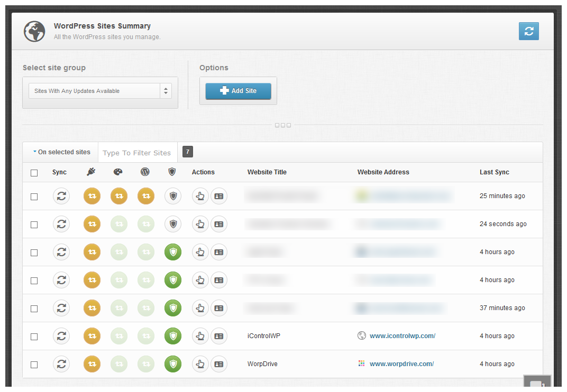Click the refresh icon in the header bar

529,31
